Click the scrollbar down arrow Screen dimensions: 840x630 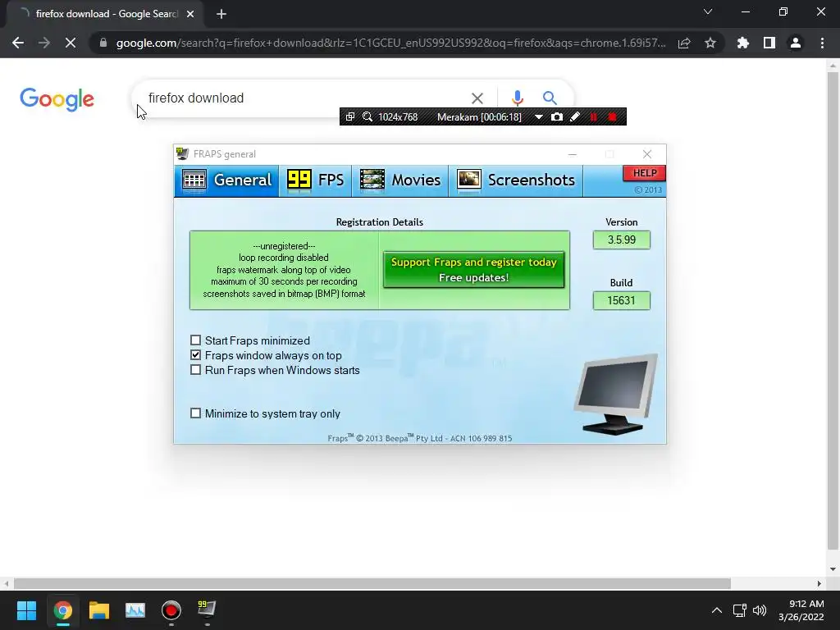click(833, 569)
